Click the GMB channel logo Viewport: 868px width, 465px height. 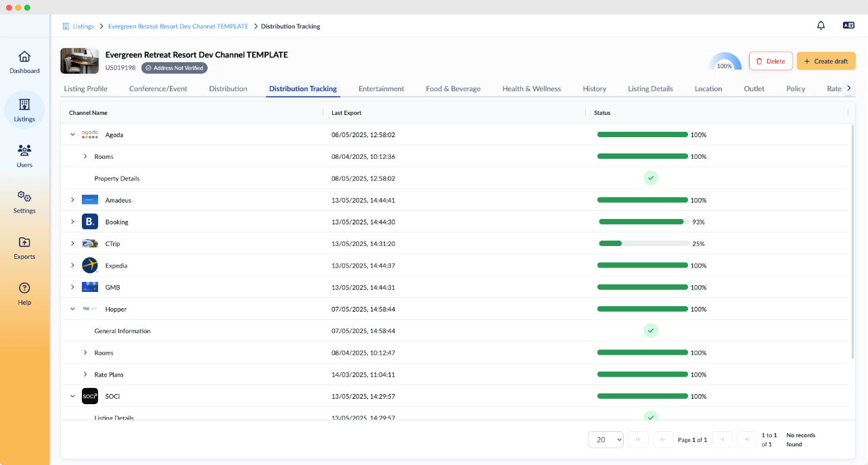(90, 287)
